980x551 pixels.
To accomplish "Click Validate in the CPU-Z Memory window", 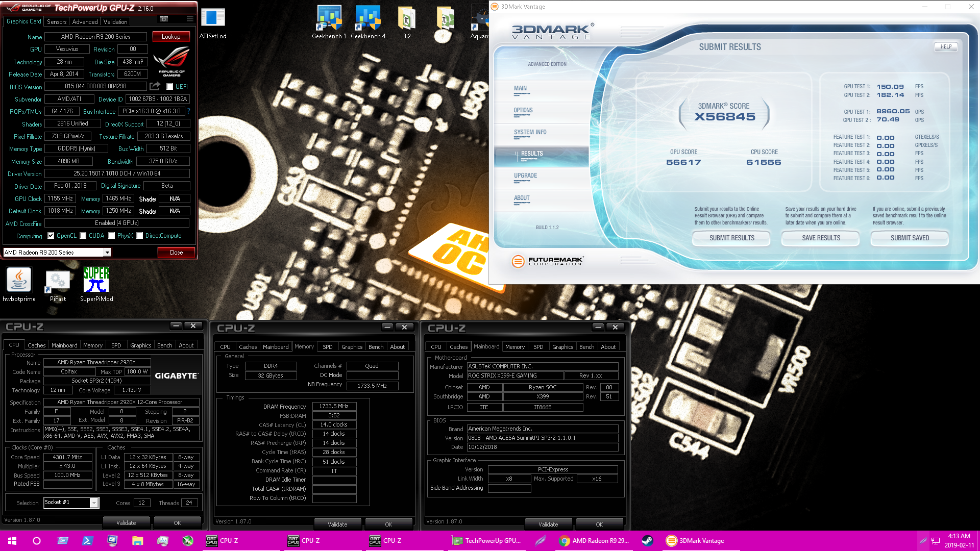I will [337, 524].
